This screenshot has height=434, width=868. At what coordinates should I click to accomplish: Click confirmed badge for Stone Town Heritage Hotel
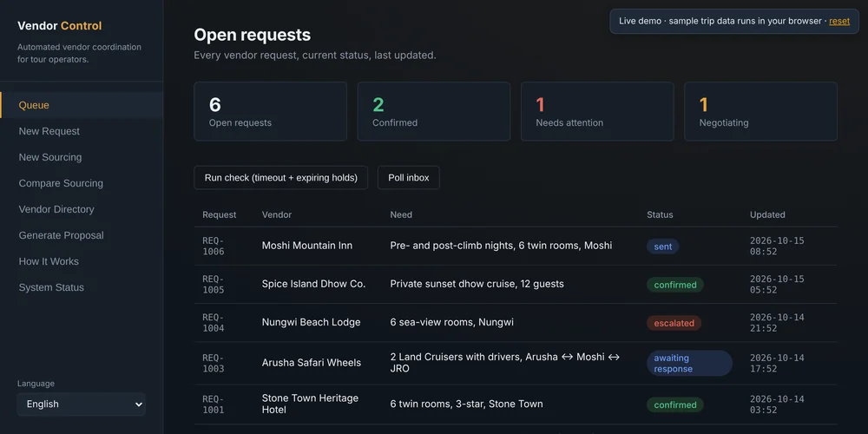coord(675,404)
